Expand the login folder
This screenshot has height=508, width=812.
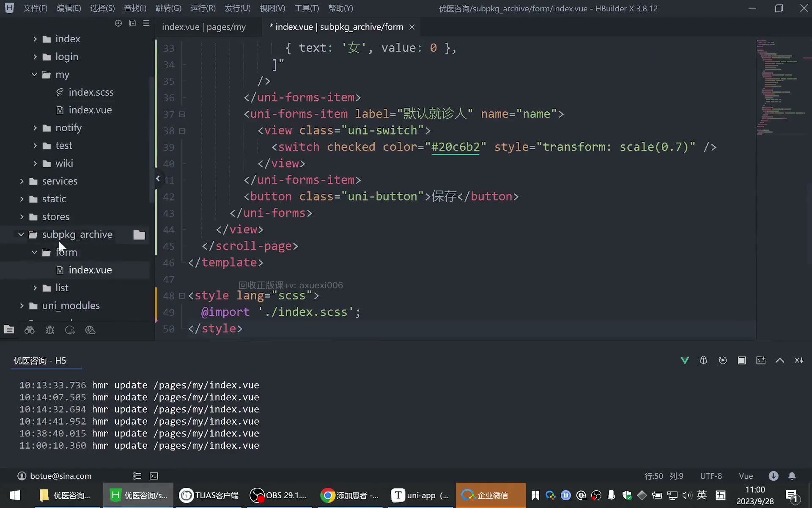point(35,57)
